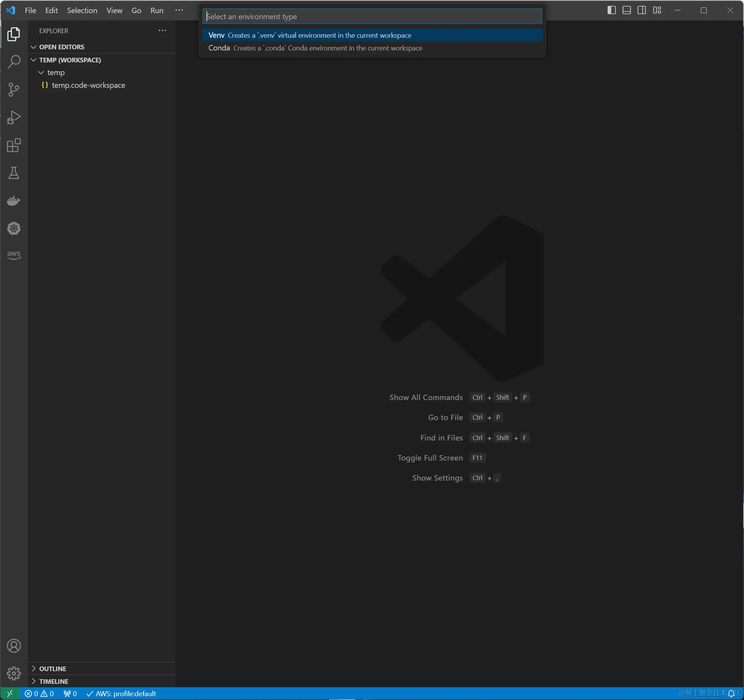Select Venv environment type option
Image resolution: width=744 pixels, height=700 pixels.
tap(308, 35)
